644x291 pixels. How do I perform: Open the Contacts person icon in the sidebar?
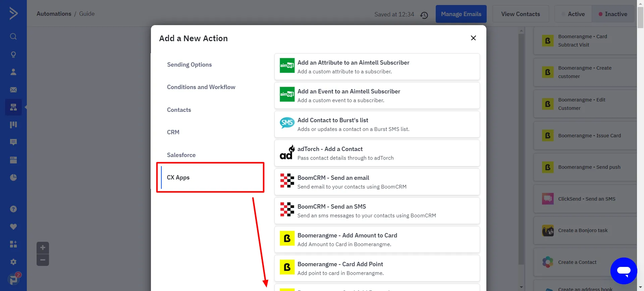tap(13, 72)
